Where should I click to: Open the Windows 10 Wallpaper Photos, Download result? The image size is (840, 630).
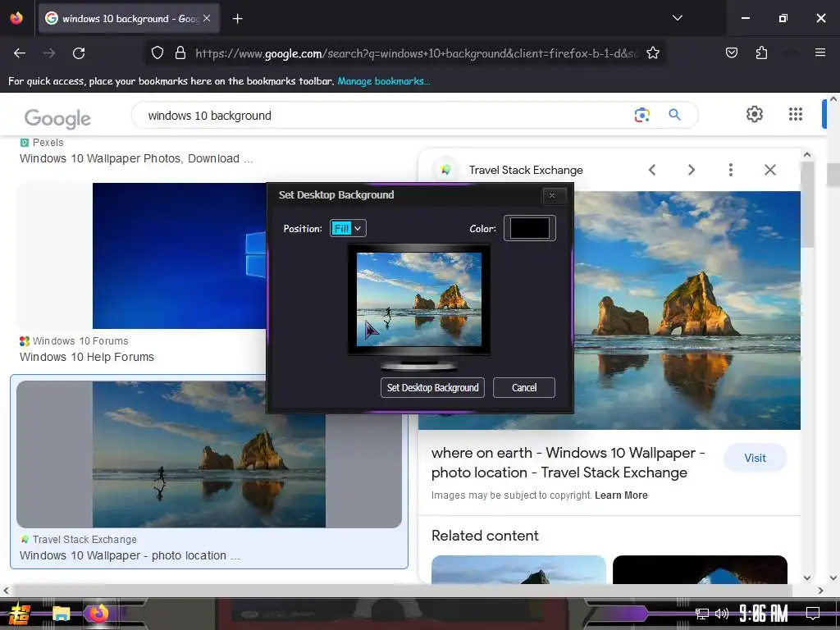(x=136, y=159)
